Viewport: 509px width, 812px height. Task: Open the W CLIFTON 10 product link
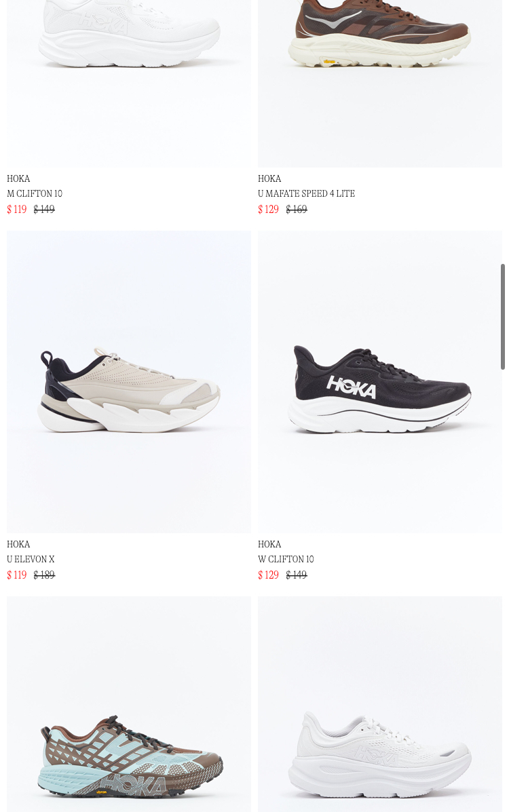point(286,559)
